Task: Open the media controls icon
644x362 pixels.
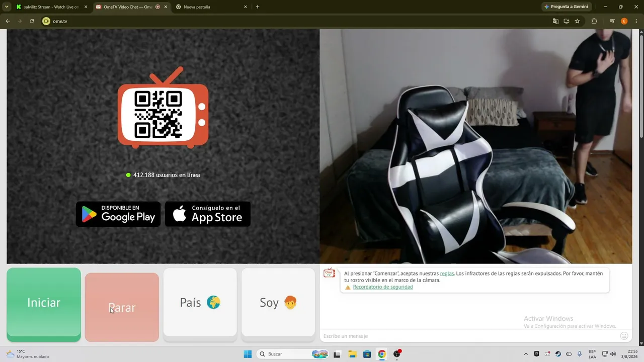Action: [x=612, y=21]
